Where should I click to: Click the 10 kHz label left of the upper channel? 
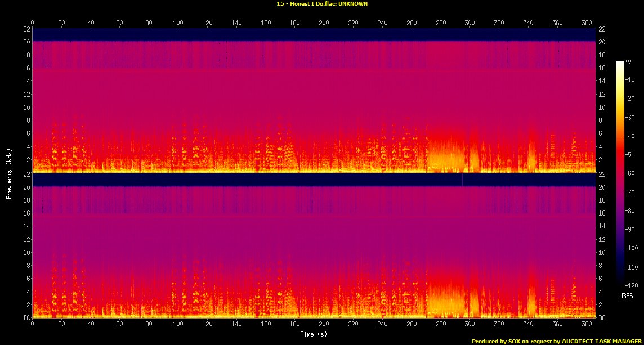pyautogui.click(x=26, y=107)
